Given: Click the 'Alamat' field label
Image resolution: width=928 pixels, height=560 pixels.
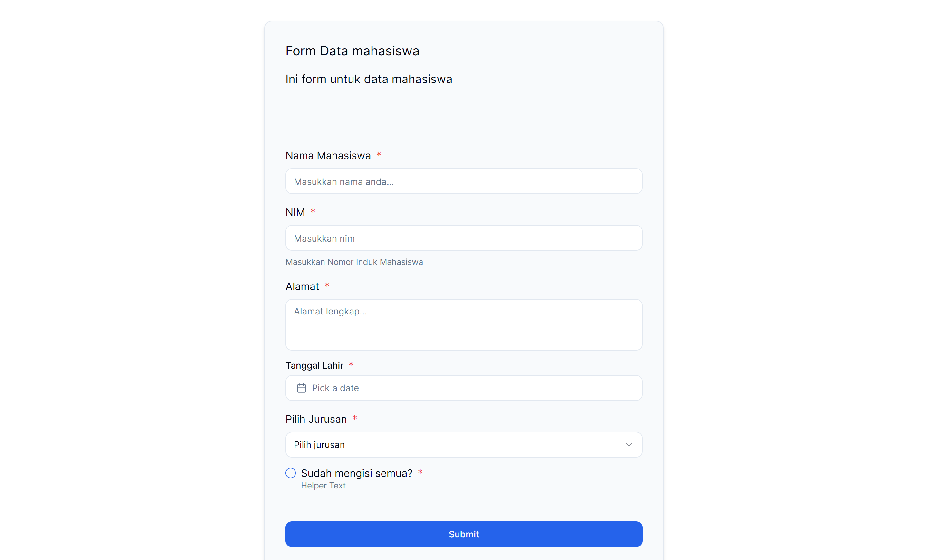Looking at the screenshot, I should 302,286.
